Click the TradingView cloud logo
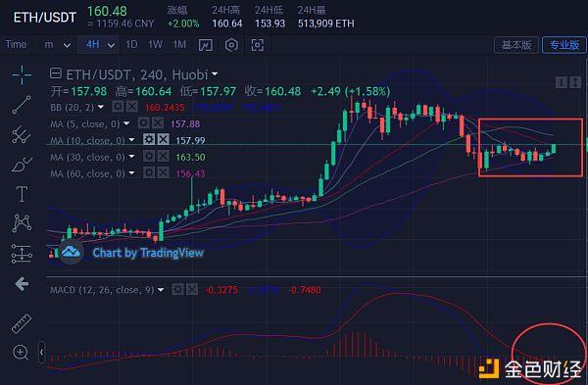 tap(71, 252)
